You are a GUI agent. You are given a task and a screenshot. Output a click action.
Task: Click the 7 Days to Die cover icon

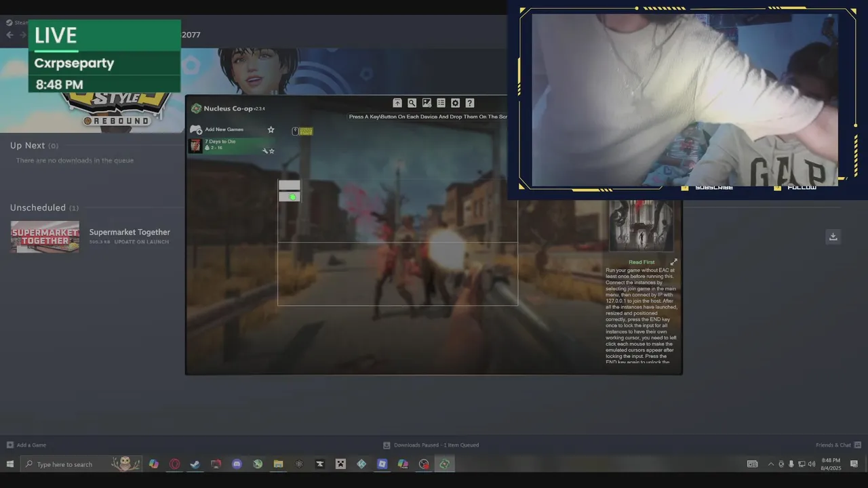[195, 146]
